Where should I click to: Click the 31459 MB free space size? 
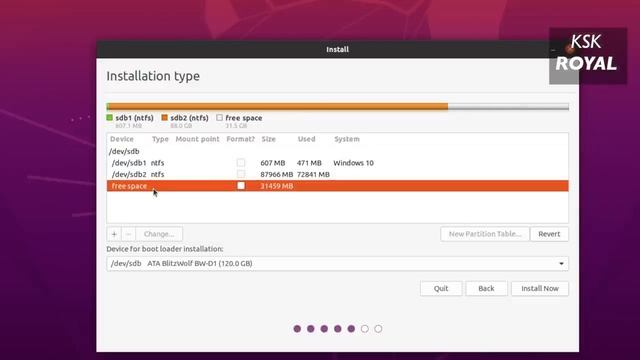(276, 186)
